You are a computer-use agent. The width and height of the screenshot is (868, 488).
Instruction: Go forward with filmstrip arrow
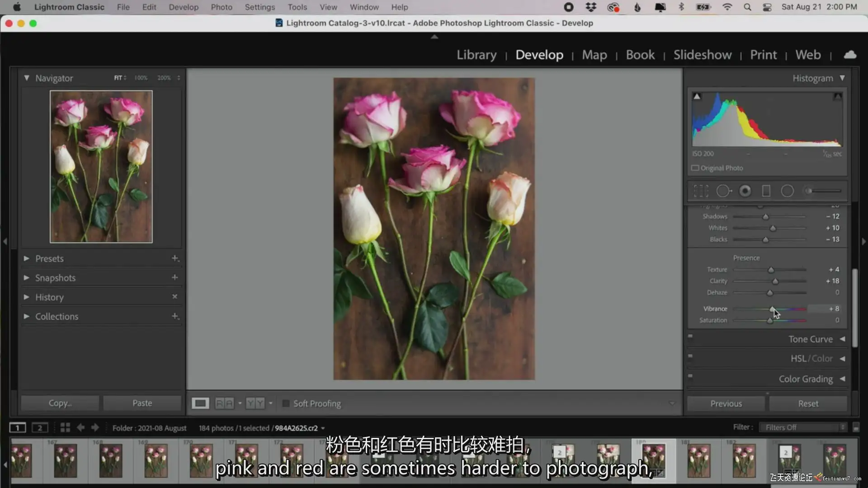click(x=95, y=427)
